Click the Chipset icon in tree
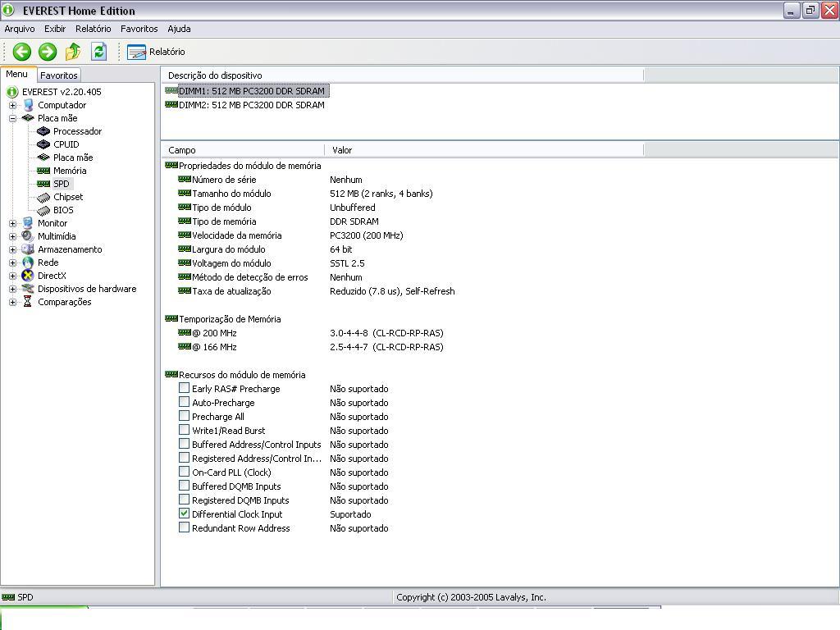 click(x=43, y=197)
